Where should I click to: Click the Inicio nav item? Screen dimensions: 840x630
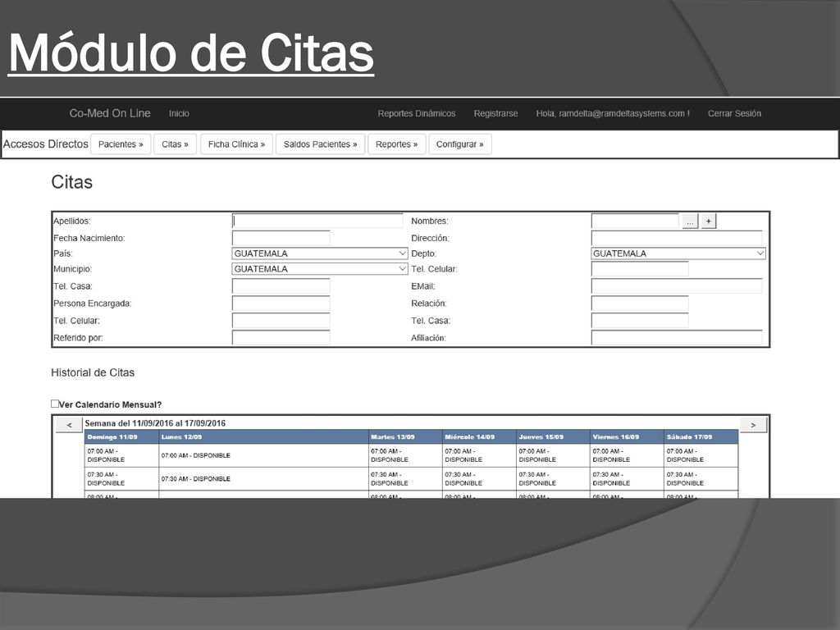pyautogui.click(x=179, y=113)
